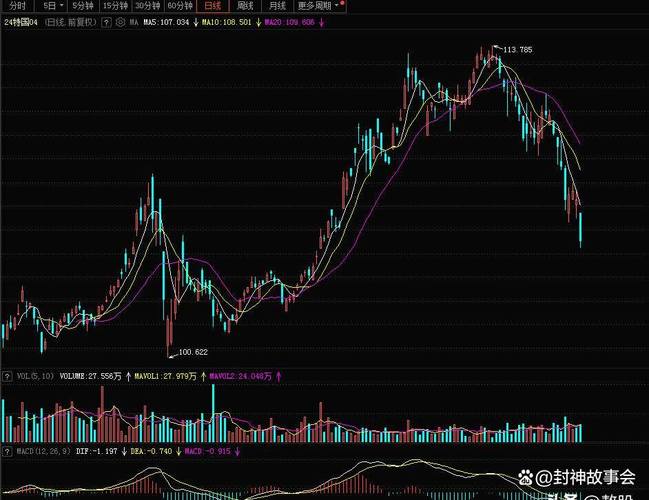Click the 113.785 high price marker
This screenshot has width=649, height=500.
coord(517,49)
